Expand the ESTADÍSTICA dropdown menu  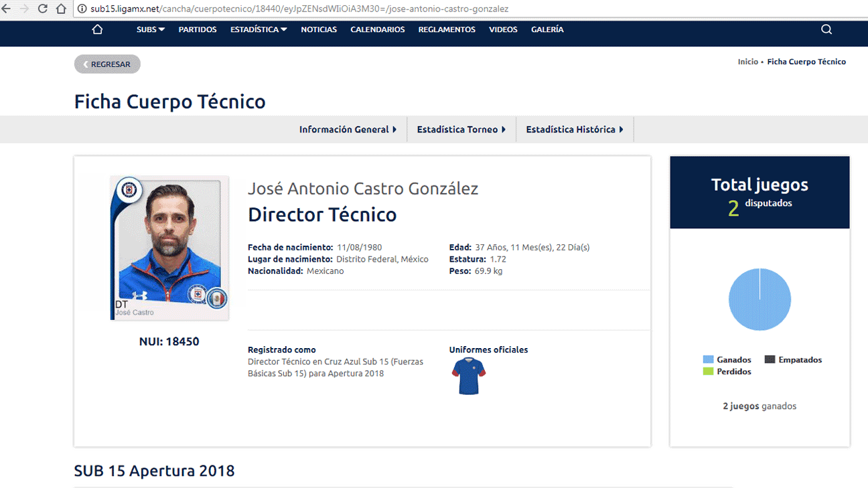pyautogui.click(x=259, y=29)
